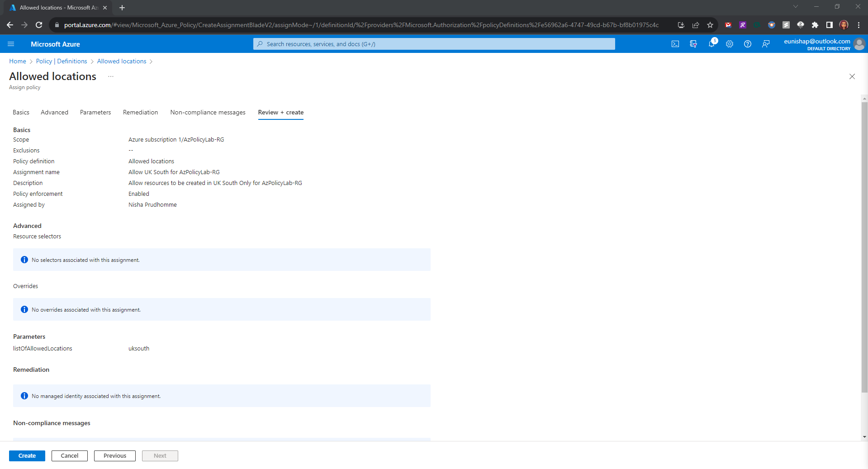Image resolution: width=868 pixels, height=469 pixels.
Task: Click the Previous button
Action: click(x=114, y=455)
